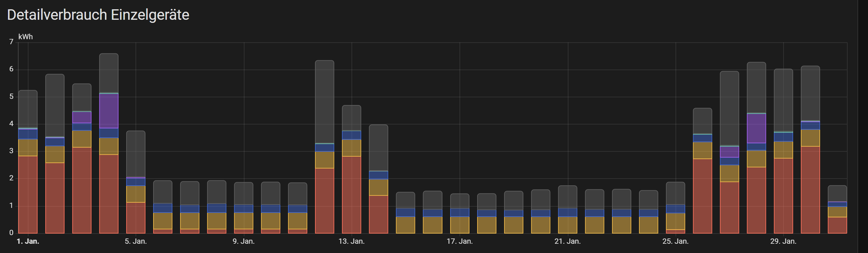Image resolution: width=868 pixels, height=253 pixels.
Task: Select the '29. Jan.' x-axis label
Action: 783,241
